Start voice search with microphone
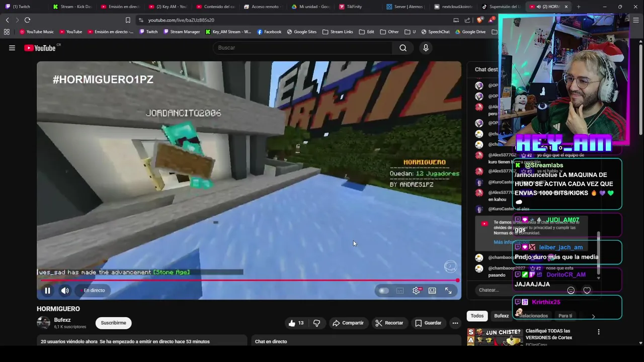Screen dimensions: 644x362 click(x=426, y=48)
